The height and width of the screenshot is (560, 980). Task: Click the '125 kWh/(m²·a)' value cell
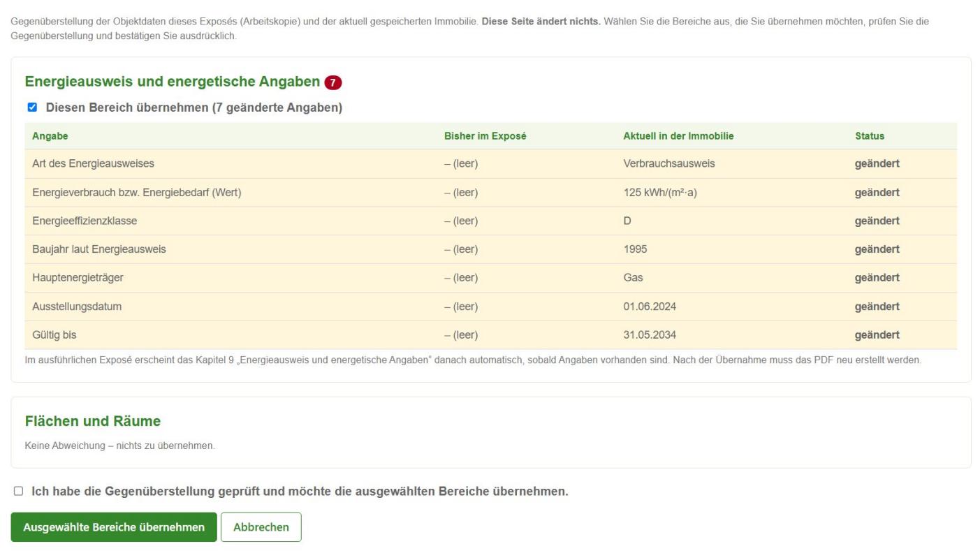point(660,193)
